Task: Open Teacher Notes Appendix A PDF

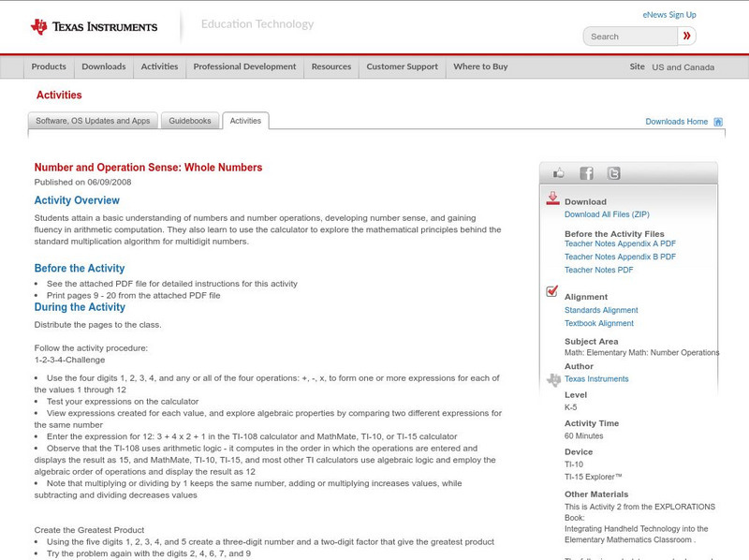Action: point(620,243)
